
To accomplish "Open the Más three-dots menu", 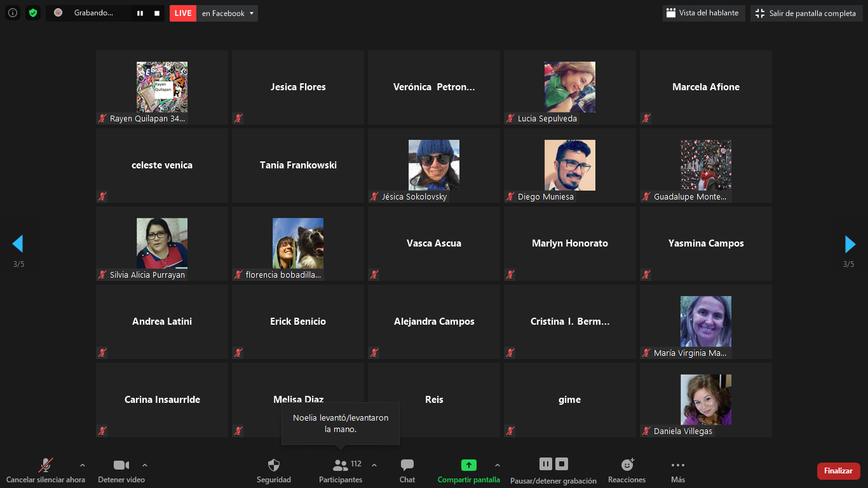I will (x=678, y=465).
